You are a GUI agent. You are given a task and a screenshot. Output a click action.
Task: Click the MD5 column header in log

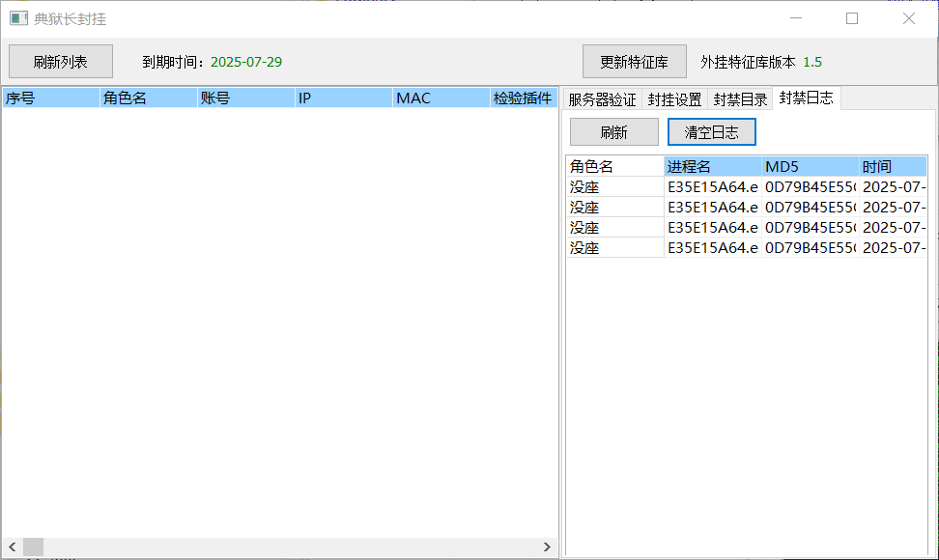(810, 166)
